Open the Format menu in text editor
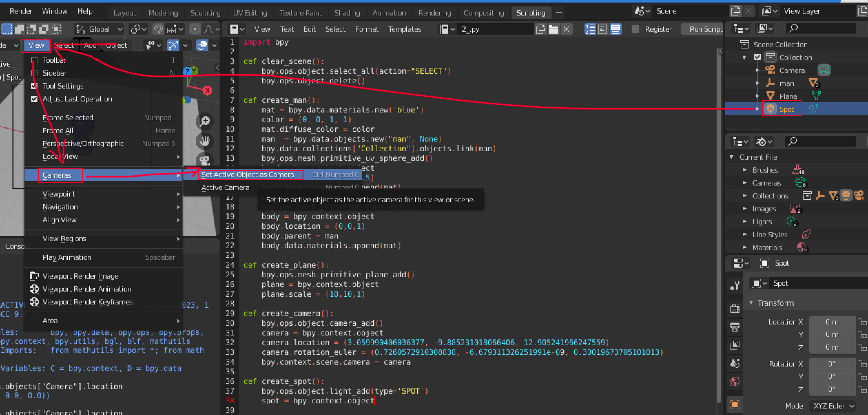This screenshot has width=868, height=415. click(367, 29)
